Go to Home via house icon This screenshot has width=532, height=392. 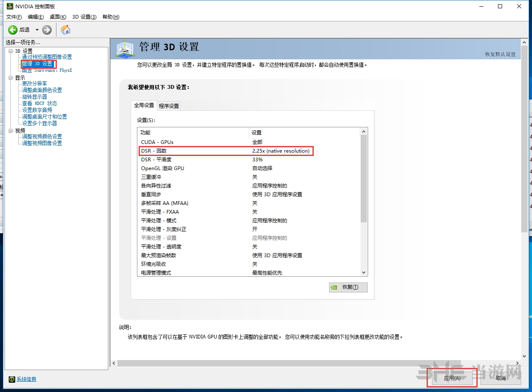click(66, 29)
